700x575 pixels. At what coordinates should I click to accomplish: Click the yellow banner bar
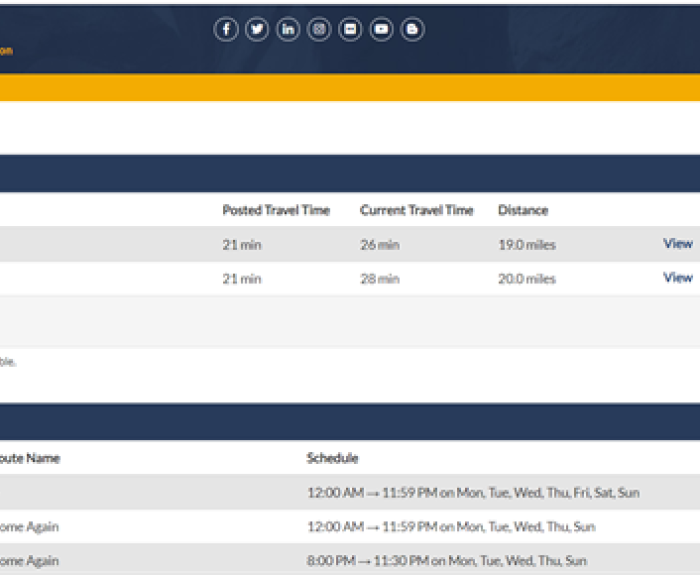click(350, 87)
